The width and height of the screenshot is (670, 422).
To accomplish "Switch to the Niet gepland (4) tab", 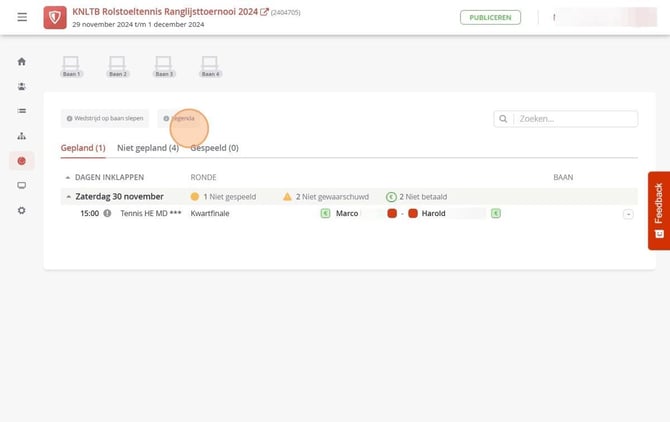I will [148, 148].
